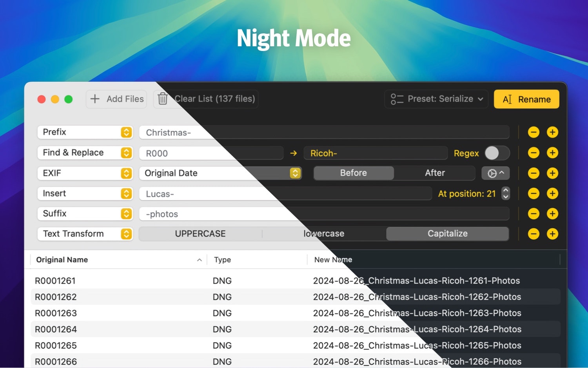Image resolution: width=588 pixels, height=368 pixels.
Task: Choose the UPPERCASE text transform
Action: (x=200, y=234)
